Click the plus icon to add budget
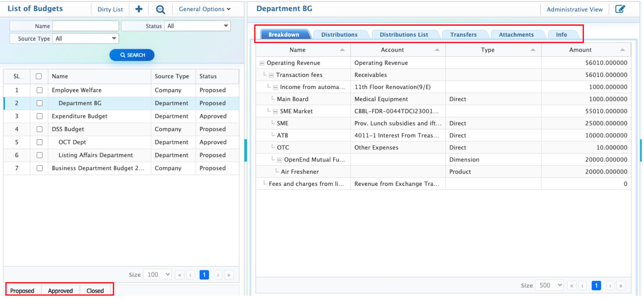This screenshot has height=300, width=644. point(138,9)
